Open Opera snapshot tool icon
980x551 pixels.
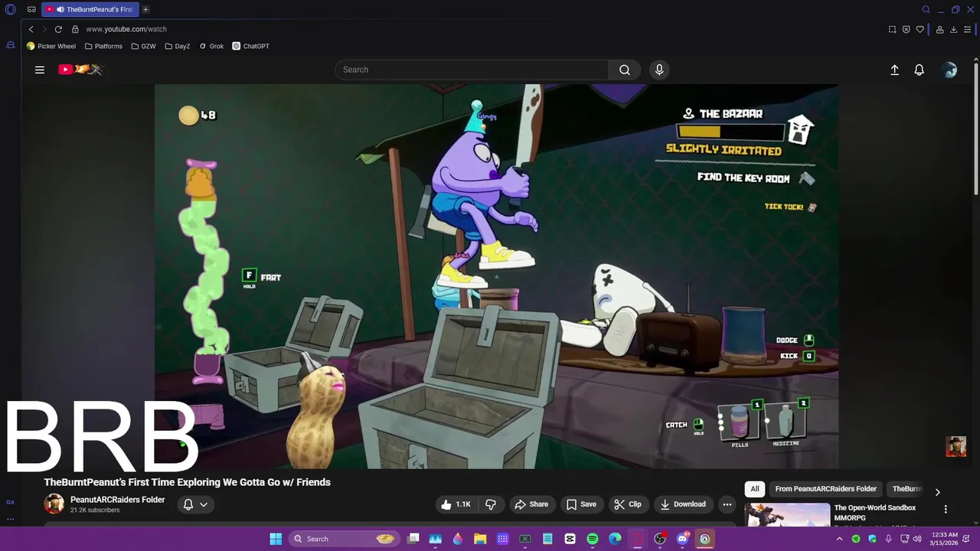(x=892, y=29)
